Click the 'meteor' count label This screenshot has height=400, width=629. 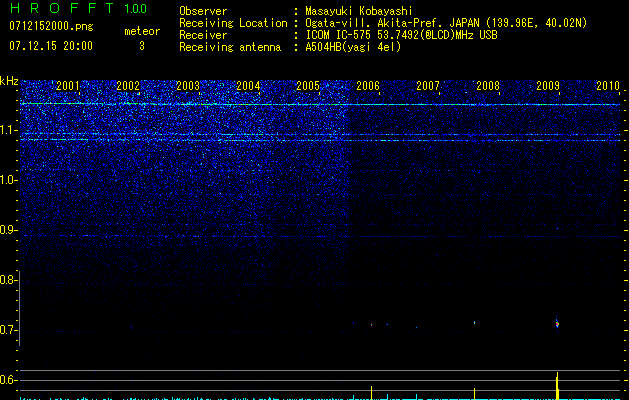click(x=142, y=31)
